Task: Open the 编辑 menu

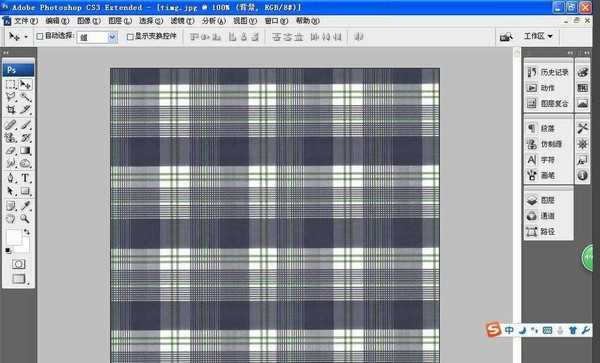Action: [57, 21]
